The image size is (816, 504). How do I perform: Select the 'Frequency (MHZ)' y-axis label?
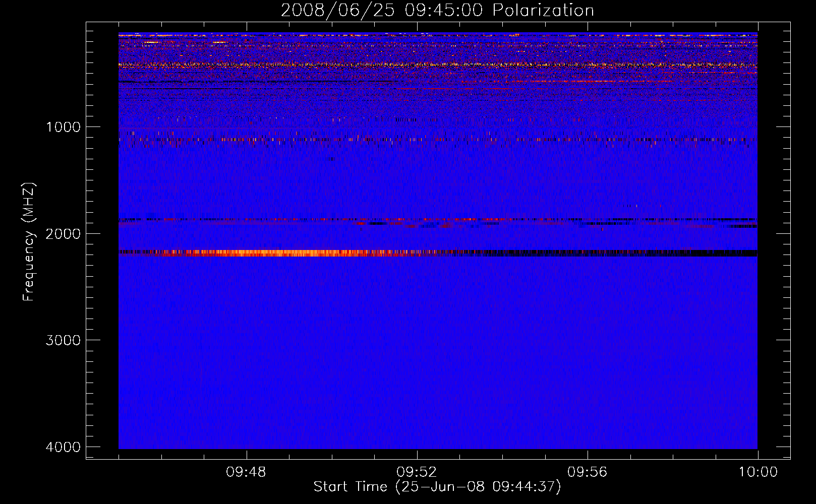tap(29, 242)
